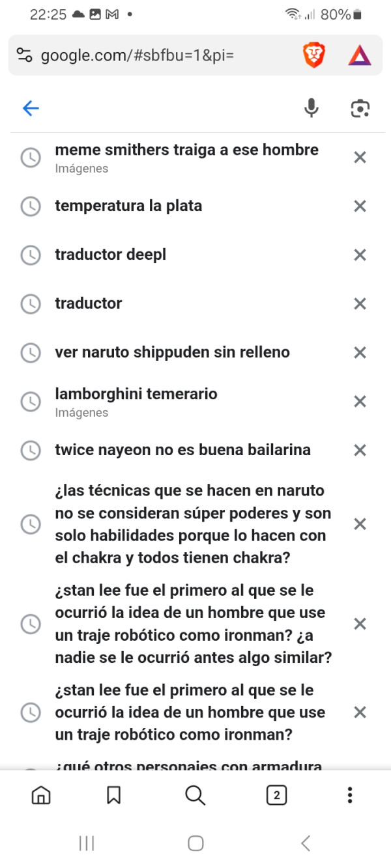Open bookmarks from bottom toolbar

pos(113,795)
